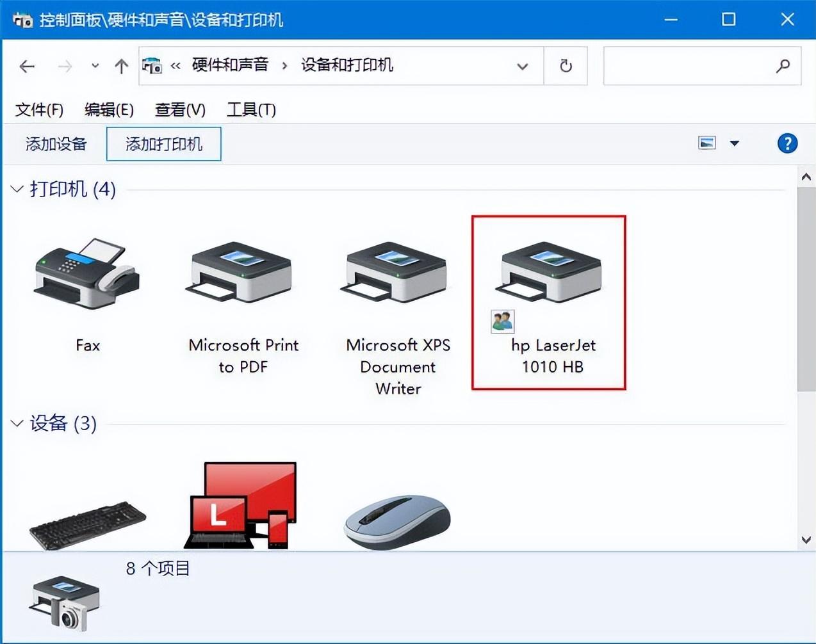Click the 添加设备 toolbar button
The width and height of the screenshot is (816, 644).
pos(56,143)
